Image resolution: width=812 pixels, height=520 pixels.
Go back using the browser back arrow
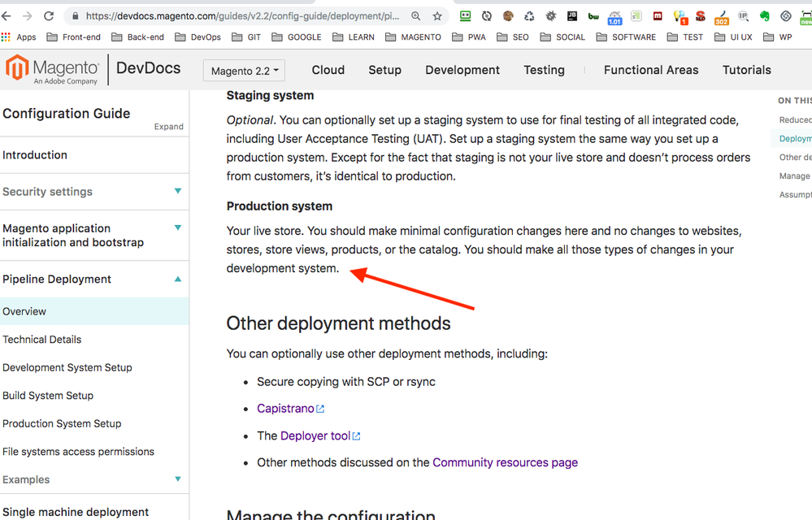point(7,16)
